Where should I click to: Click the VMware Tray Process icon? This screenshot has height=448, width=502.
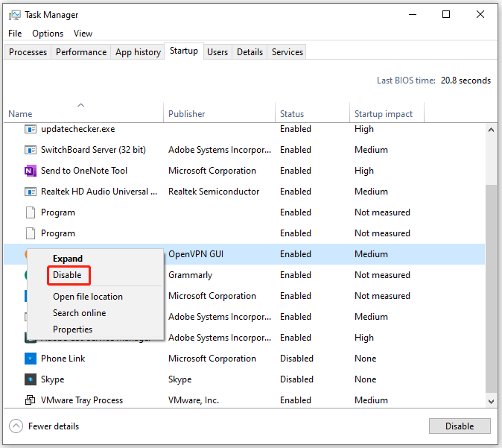[31, 400]
